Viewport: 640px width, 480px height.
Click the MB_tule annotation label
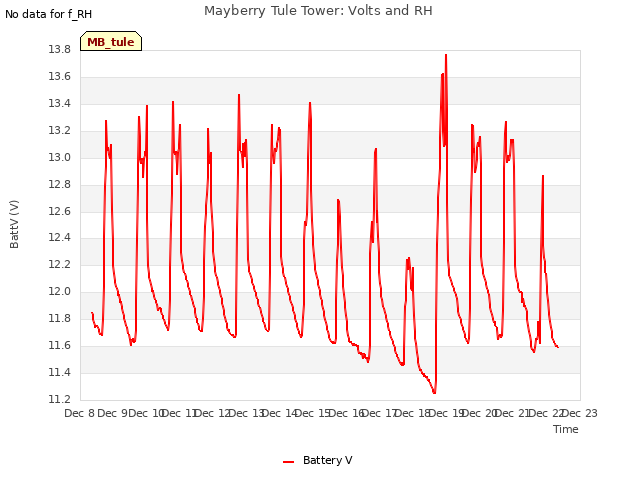[x=111, y=41]
